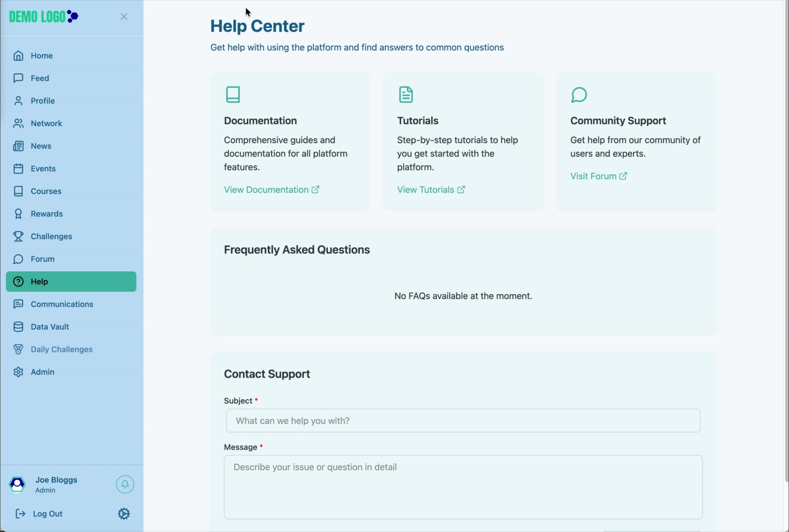
Task: Collapse sidebar with the X button
Action: coord(124,17)
